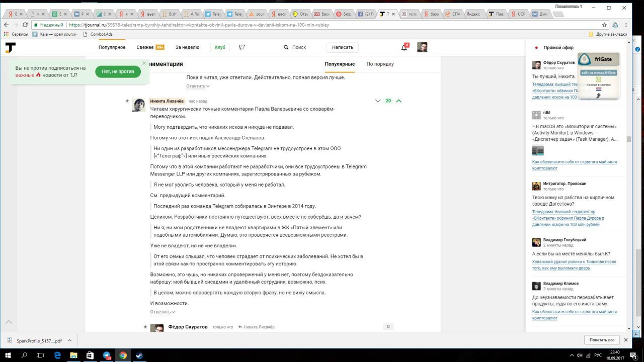Open Windows Start button
Image resolution: width=644 pixels, height=362 pixels.
[8, 355]
